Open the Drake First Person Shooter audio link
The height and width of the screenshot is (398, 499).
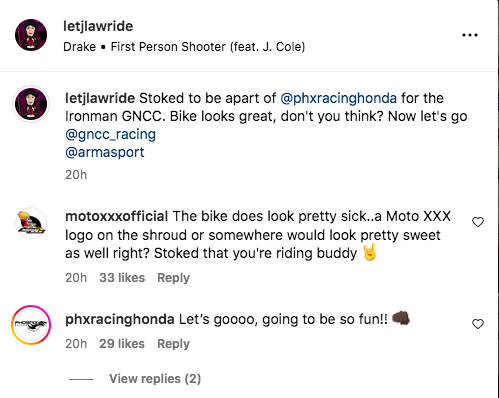tap(184, 47)
